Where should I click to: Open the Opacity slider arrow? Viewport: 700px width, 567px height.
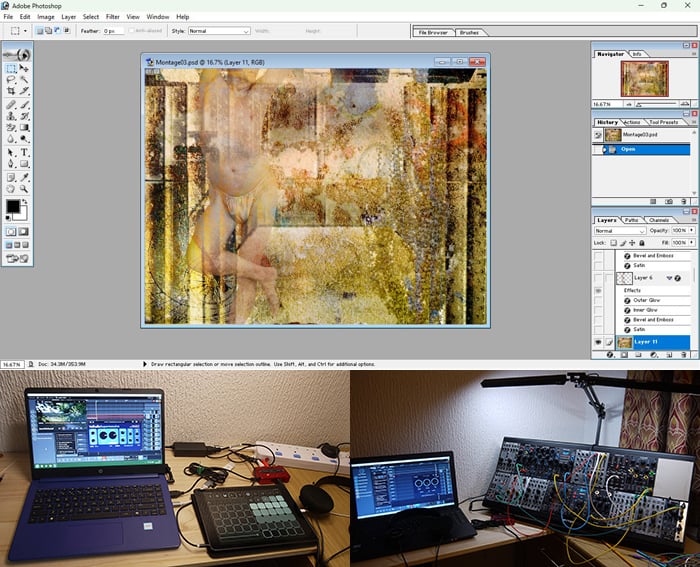692,230
